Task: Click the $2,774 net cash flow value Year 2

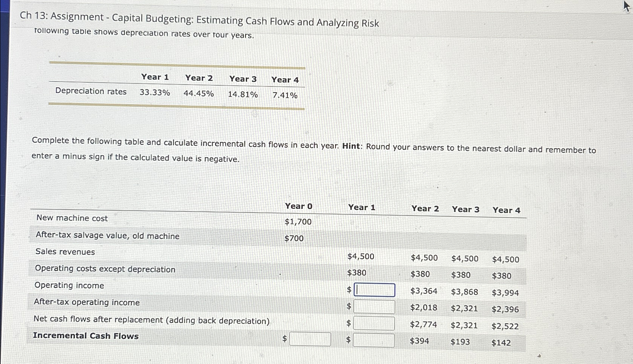Action: (x=423, y=324)
